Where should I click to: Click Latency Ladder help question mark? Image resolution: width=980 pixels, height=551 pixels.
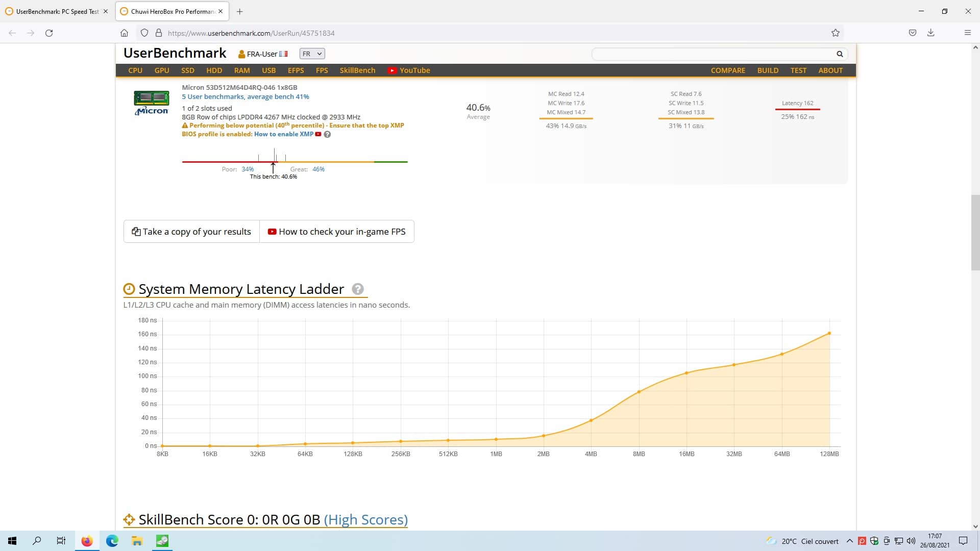click(358, 289)
